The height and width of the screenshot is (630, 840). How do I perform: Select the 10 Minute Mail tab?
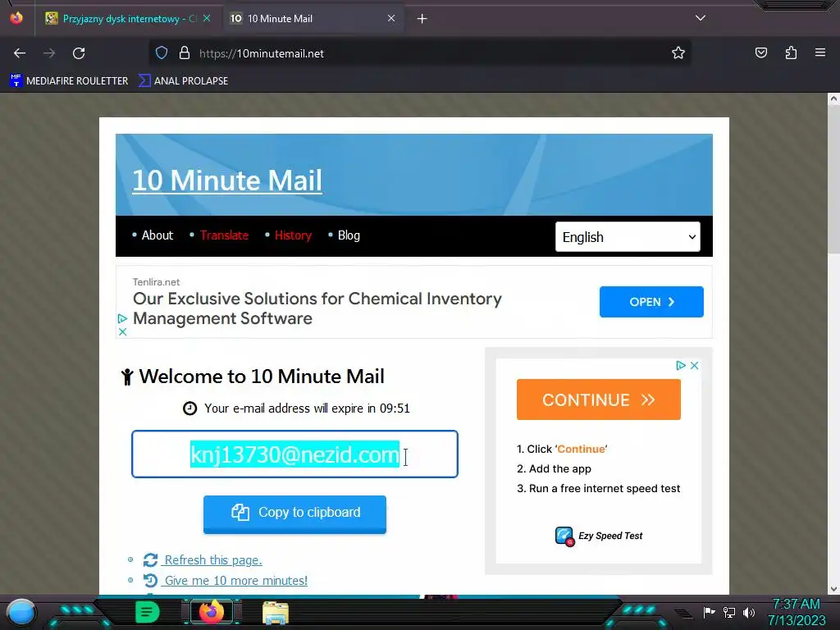(313, 19)
